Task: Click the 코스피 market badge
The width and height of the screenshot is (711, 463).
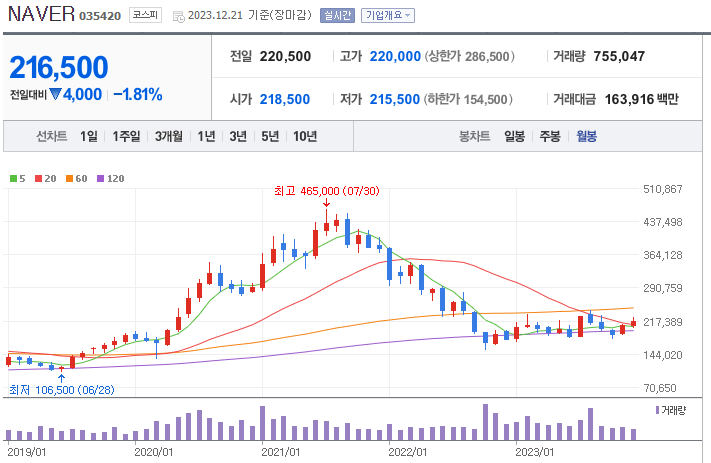Action: (145, 15)
